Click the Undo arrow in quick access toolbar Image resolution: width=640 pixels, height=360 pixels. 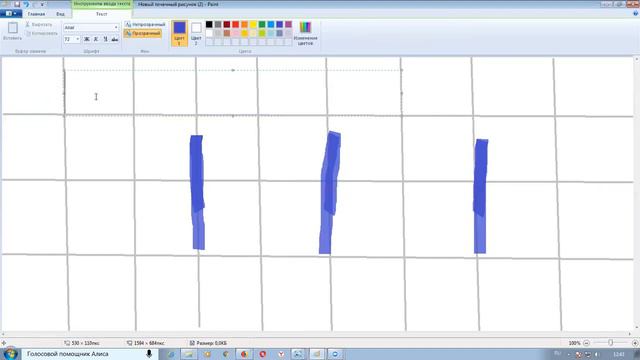click(26, 4)
